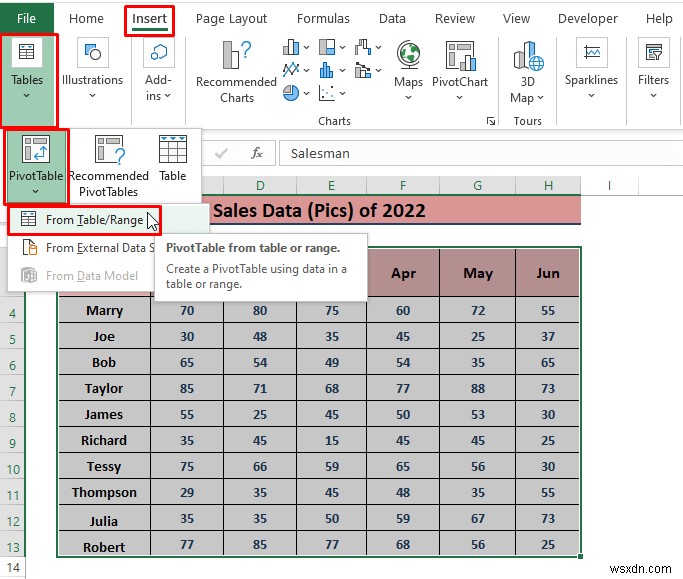Expand the line chart dropdown arrow

[x=306, y=70]
